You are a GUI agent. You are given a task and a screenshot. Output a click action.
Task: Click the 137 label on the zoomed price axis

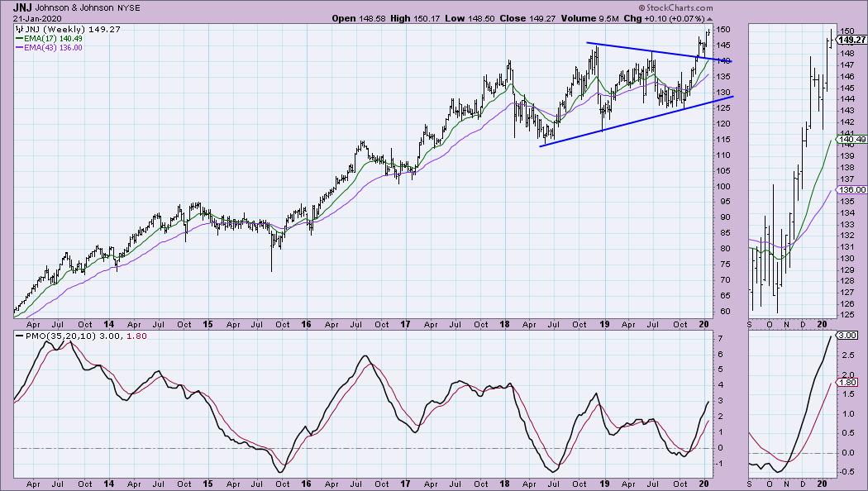(847, 179)
